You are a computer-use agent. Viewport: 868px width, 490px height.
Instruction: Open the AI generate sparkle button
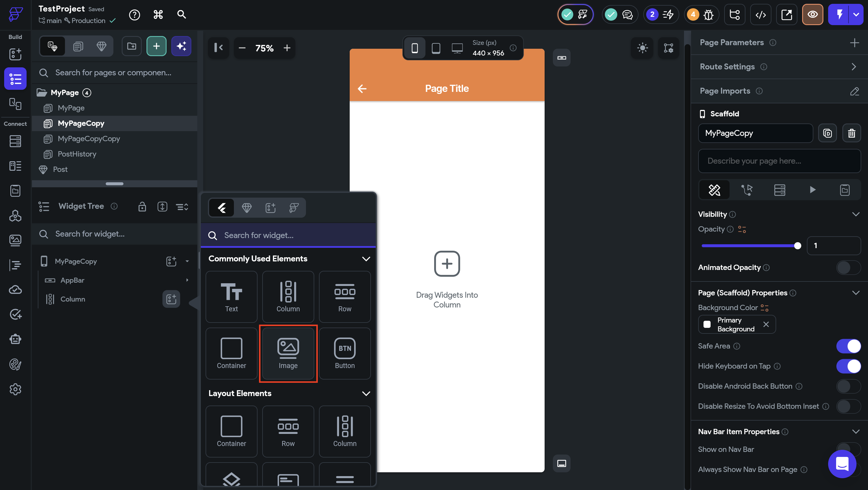click(181, 46)
